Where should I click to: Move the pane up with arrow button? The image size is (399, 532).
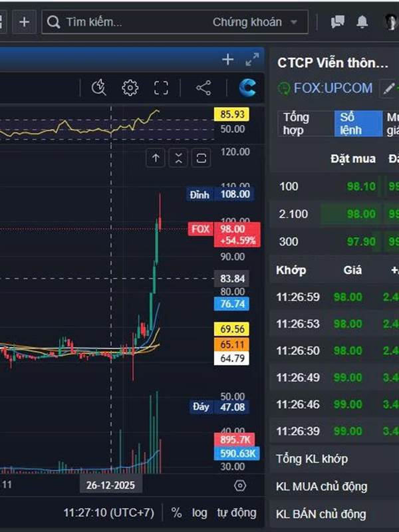pyautogui.click(x=156, y=158)
